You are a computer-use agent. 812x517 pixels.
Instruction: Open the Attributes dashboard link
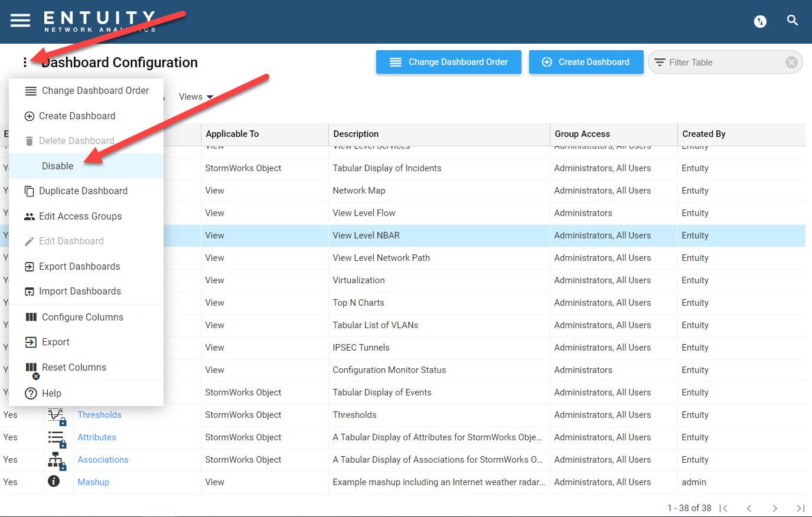pyautogui.click(x=97, y=437)
